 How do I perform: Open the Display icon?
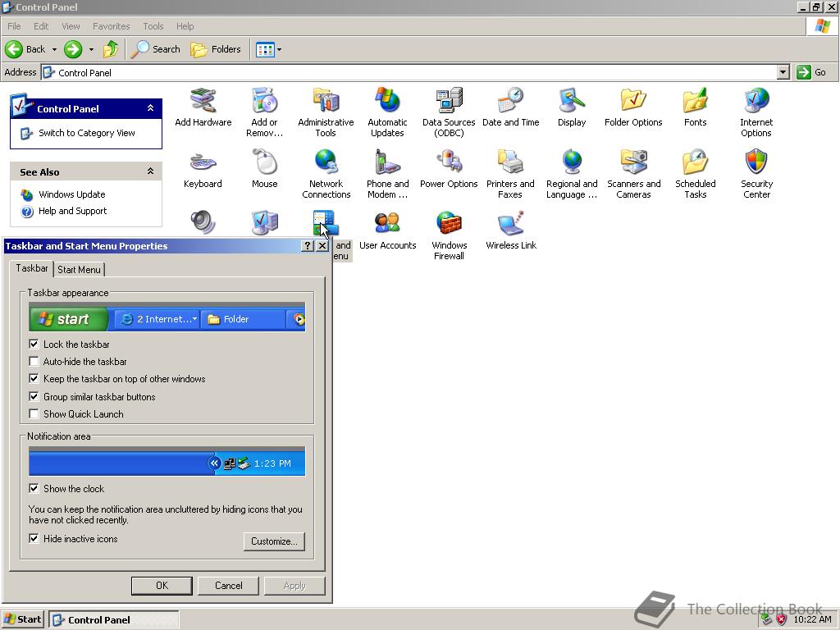pos(572,101)
